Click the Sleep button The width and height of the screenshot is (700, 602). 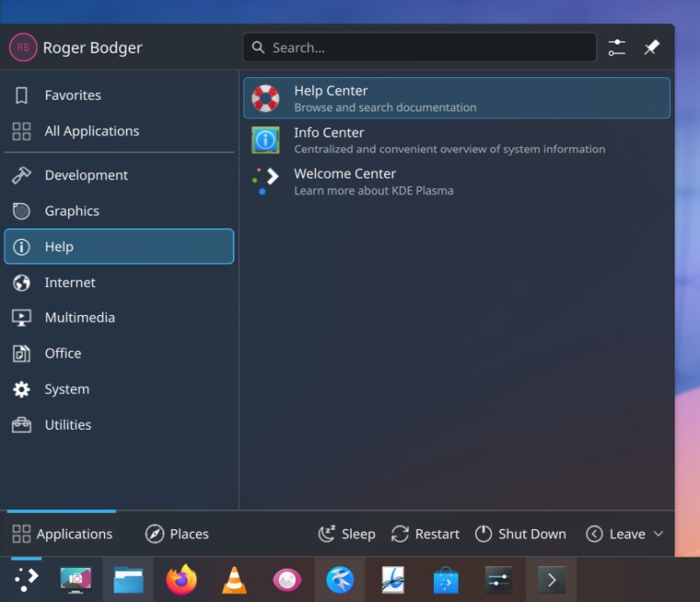[346, 534]
